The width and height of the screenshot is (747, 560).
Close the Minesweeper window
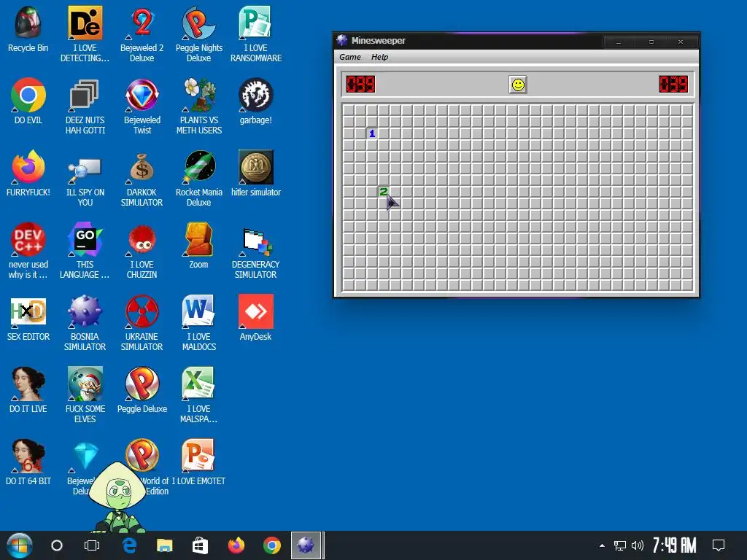681,42
